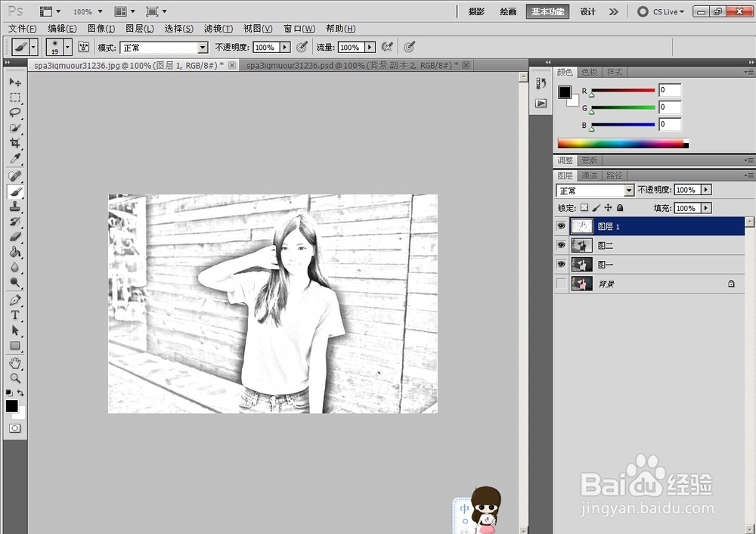756x534 pixels.
Task: Toggle lock all for layer
Action: [620, 207]
